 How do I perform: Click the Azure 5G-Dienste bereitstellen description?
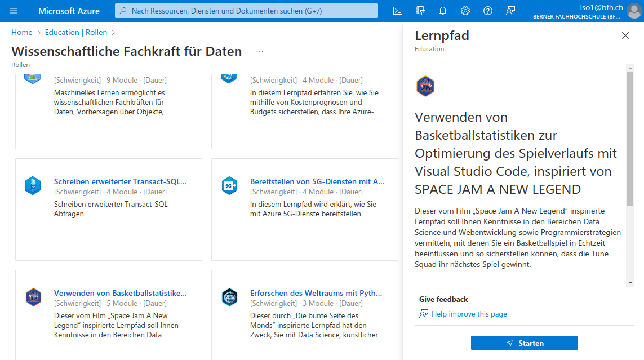tap(313, 209)
